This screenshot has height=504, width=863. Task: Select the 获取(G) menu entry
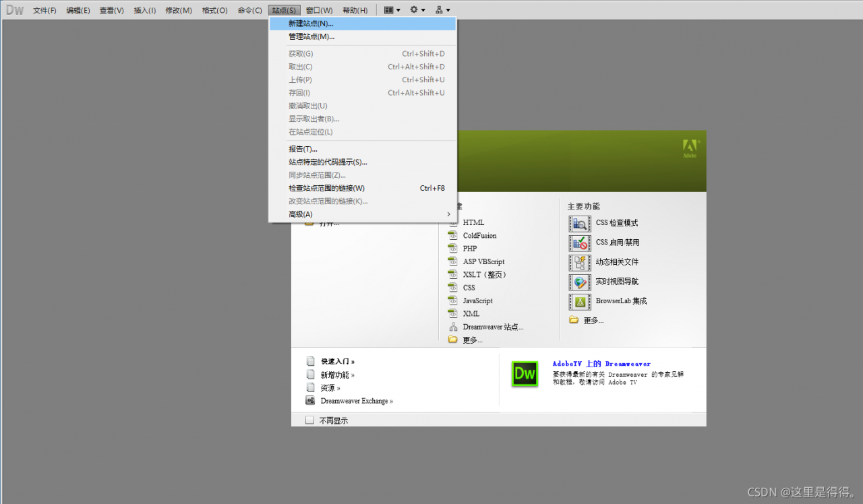pyautogui.click(x=363, y=54)
